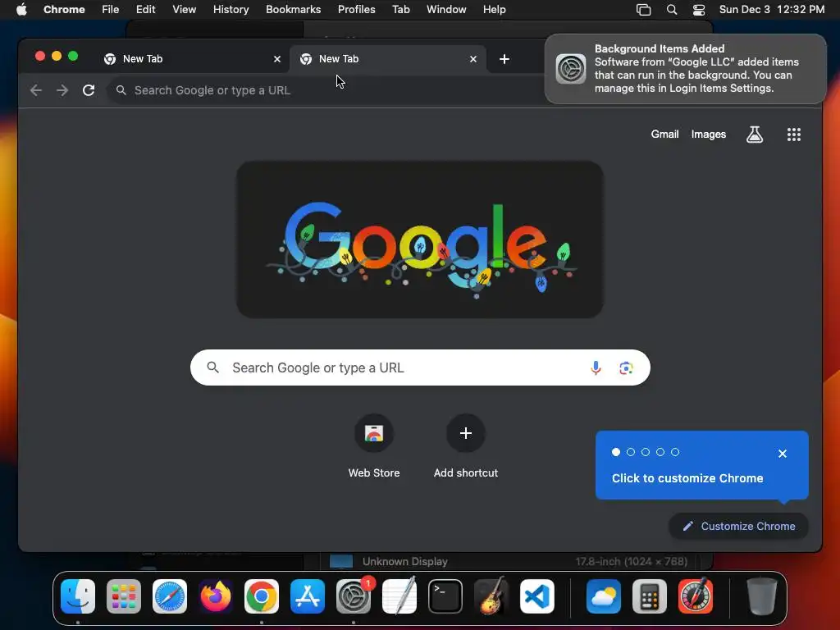The height and width of the screenshot is (630, 840).
Task: Open the Profiles menu
Action: (x=356, y=10)
